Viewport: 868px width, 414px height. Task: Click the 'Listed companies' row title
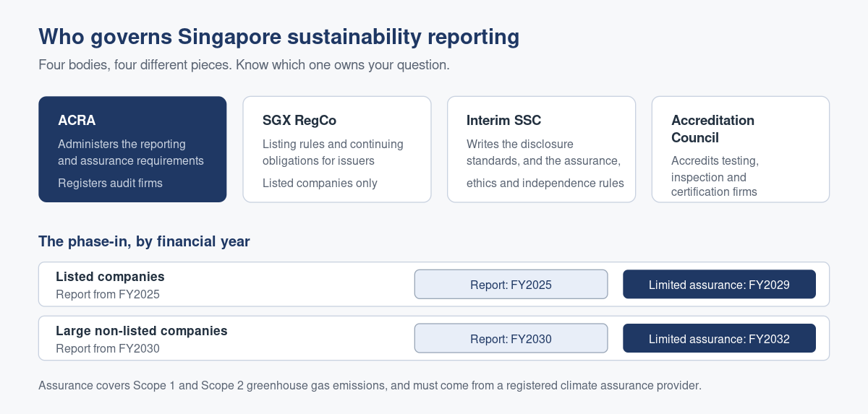tap(110, 277)
